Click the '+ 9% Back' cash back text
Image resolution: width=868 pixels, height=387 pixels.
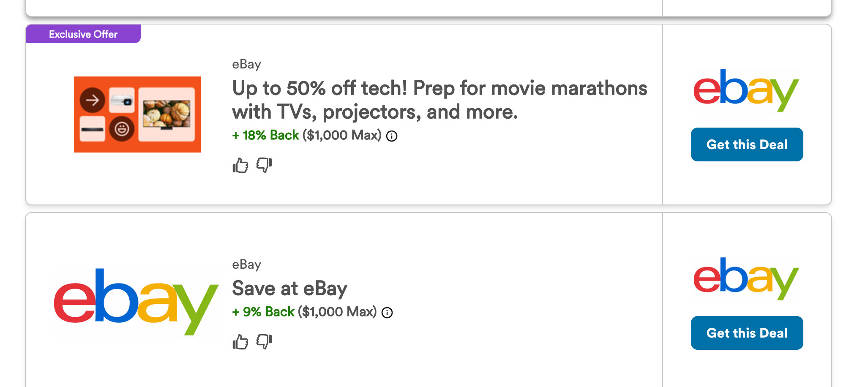(x=263, y=312)
